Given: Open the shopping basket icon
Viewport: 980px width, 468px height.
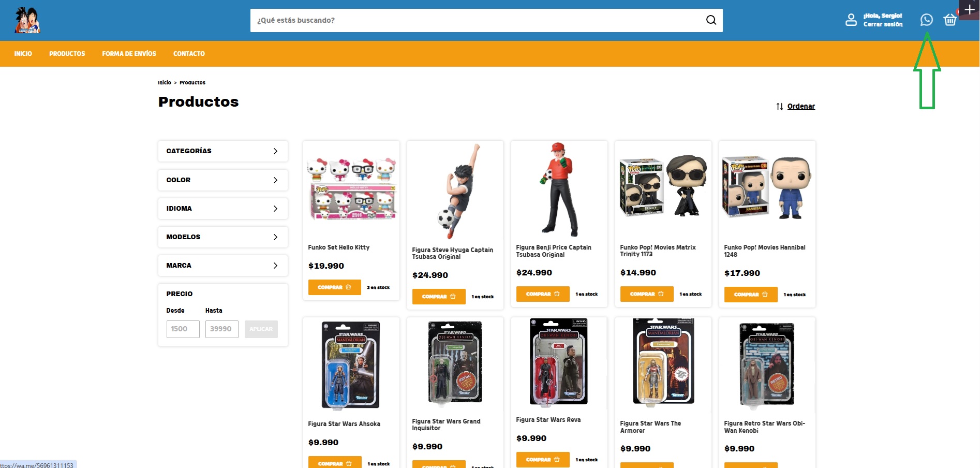Looking at the screenshot, I should [950, 20].
